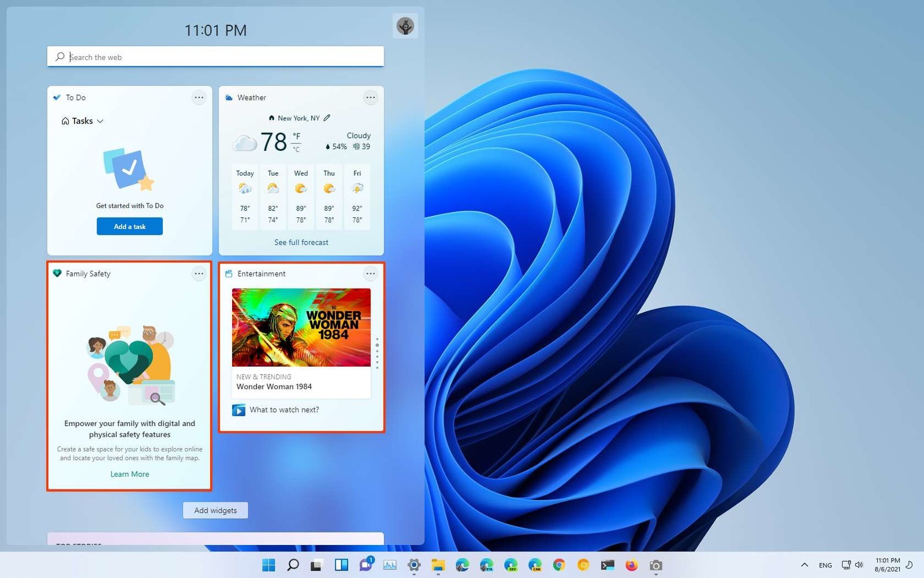
Task: Open the See full forecast link
Action: tap(301, 242)
